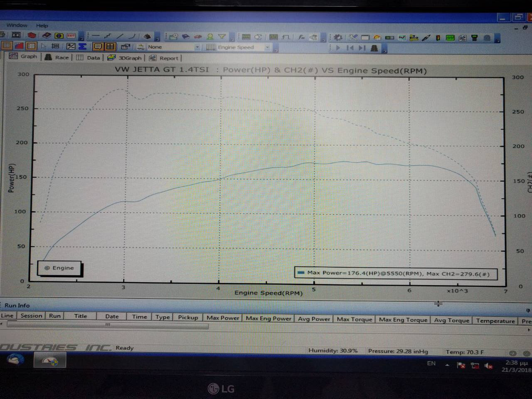
Task: Click the green oscilloscope icon
Action: (450, 38)
